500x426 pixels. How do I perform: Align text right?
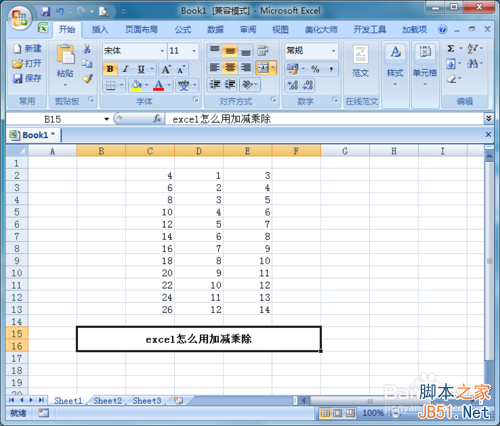point(246,68)
